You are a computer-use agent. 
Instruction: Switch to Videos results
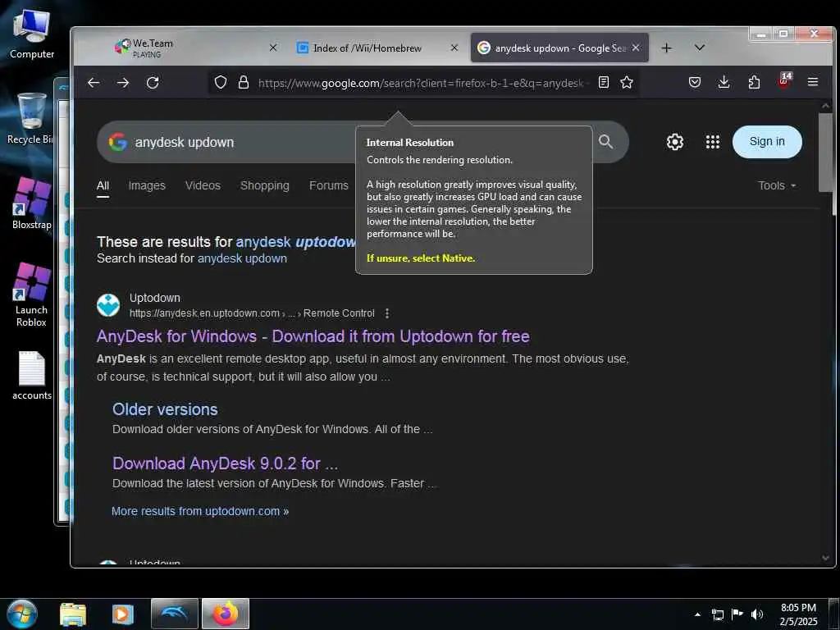[x=203, y=185]
